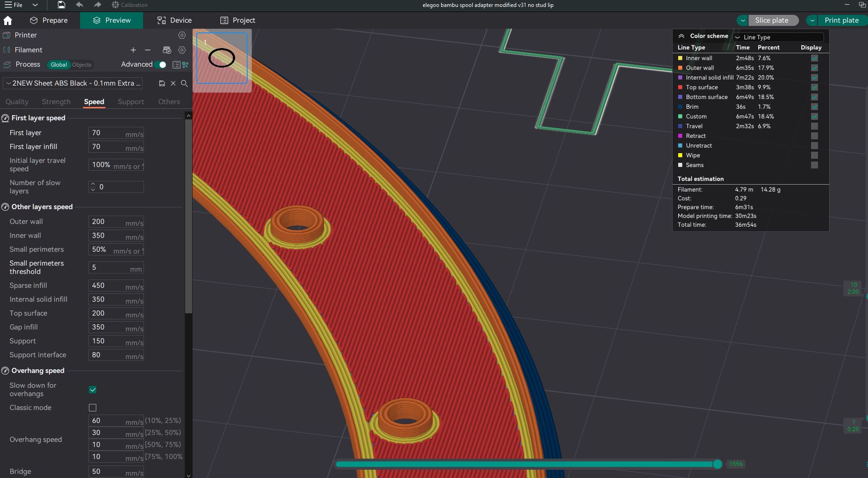
Task: Open printer settings gear icon
Action: click(x=182, y=35)
